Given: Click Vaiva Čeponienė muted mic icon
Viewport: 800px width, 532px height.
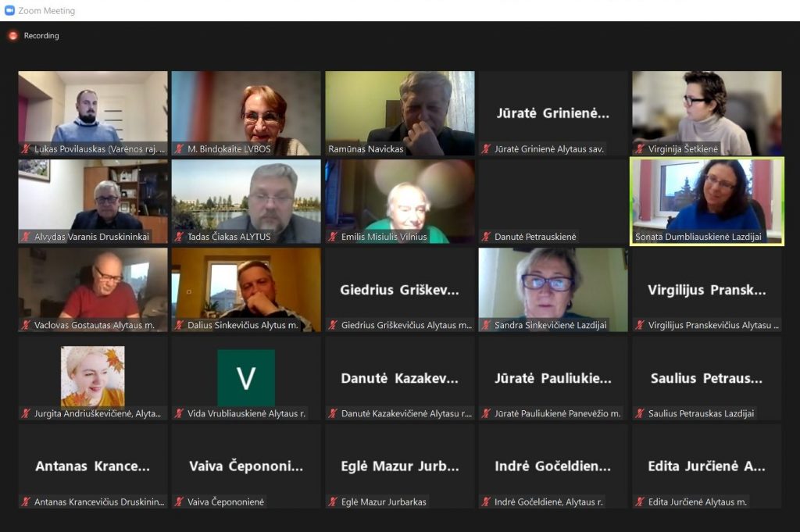Looking at the screenshot, I should (179, 502).
